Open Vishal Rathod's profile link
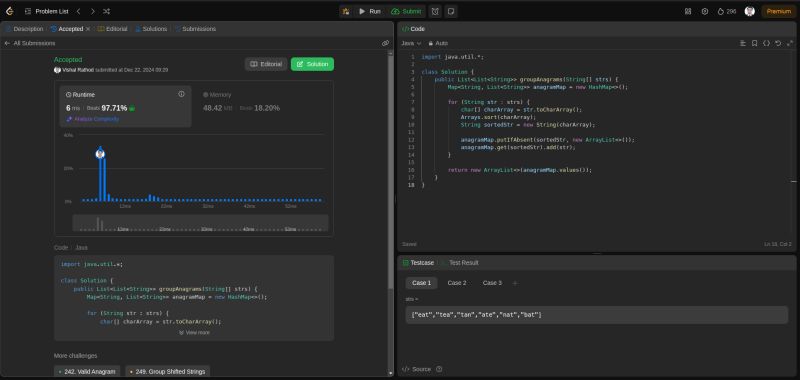This screenshot has width=800, height=380. [78, 70]
